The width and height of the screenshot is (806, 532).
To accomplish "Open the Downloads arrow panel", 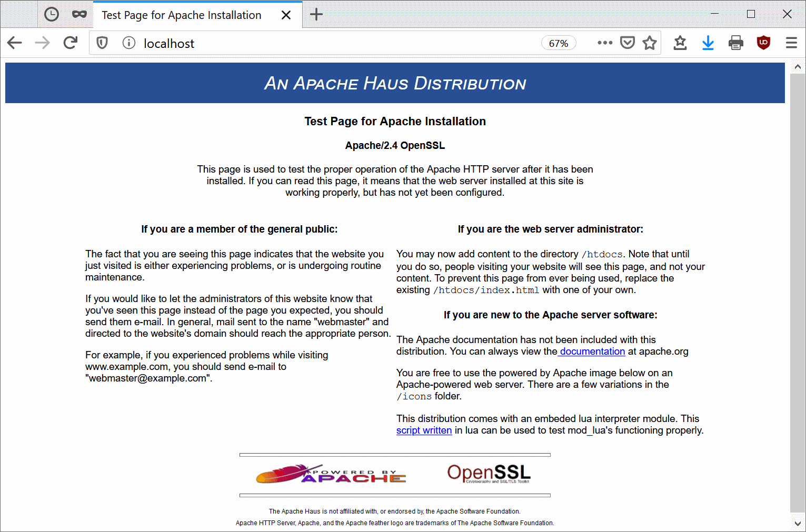I will [x=708, y=43].
